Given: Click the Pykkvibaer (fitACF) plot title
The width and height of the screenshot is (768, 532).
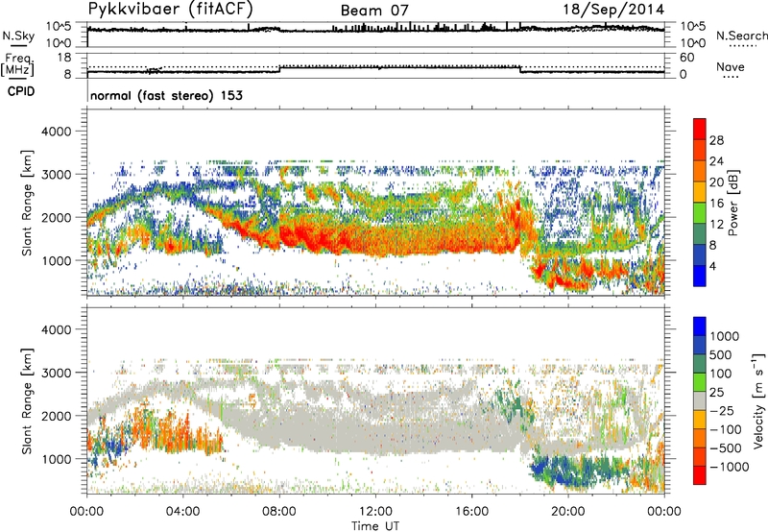Looking at the screenshot, I should click(x=171, y=9).
